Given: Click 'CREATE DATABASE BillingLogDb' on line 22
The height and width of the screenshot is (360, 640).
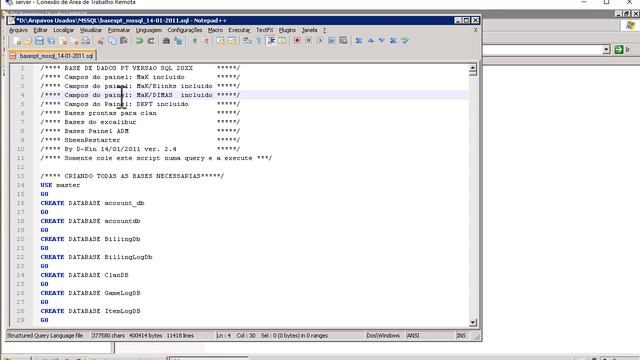Looking at the screenshot, I should (x=96, y=257).
